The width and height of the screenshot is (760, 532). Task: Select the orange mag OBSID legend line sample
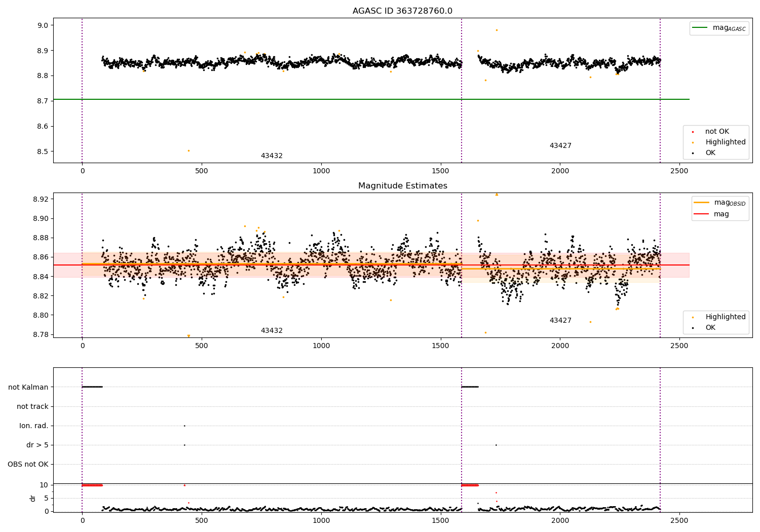702,203
